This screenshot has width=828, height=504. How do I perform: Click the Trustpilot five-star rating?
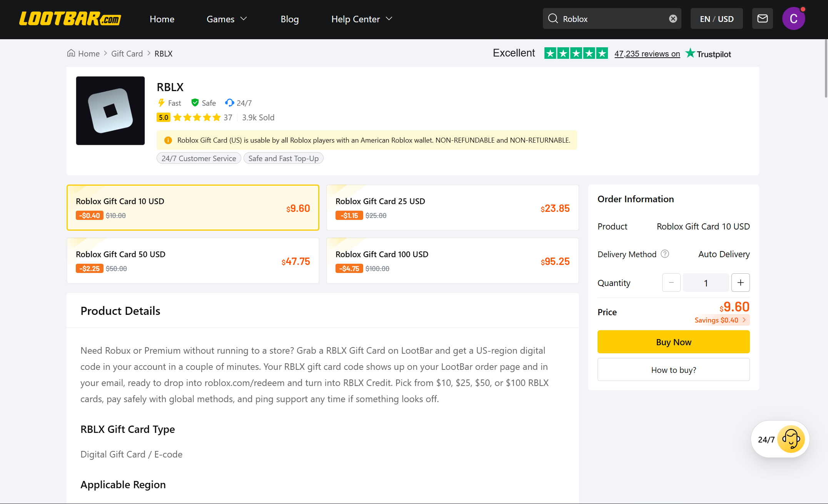coord(576,53)
